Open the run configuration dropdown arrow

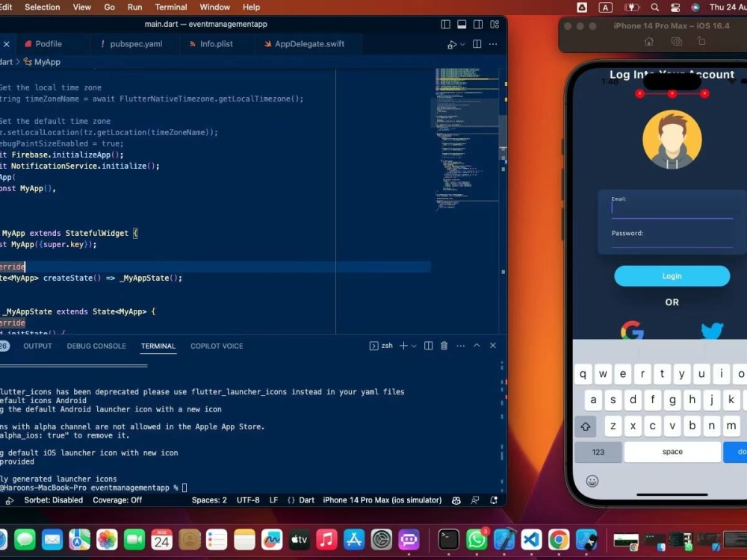pyautogui.click(x=463, y=44)
